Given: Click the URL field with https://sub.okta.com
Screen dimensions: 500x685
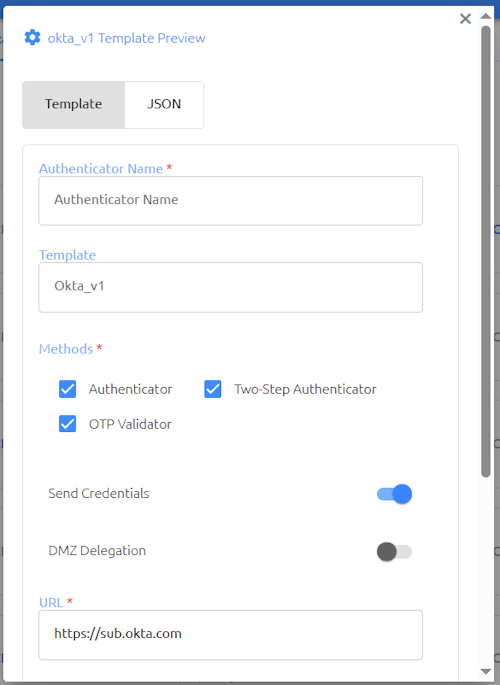Looking at the screenshot, I should tap(231, 635).
